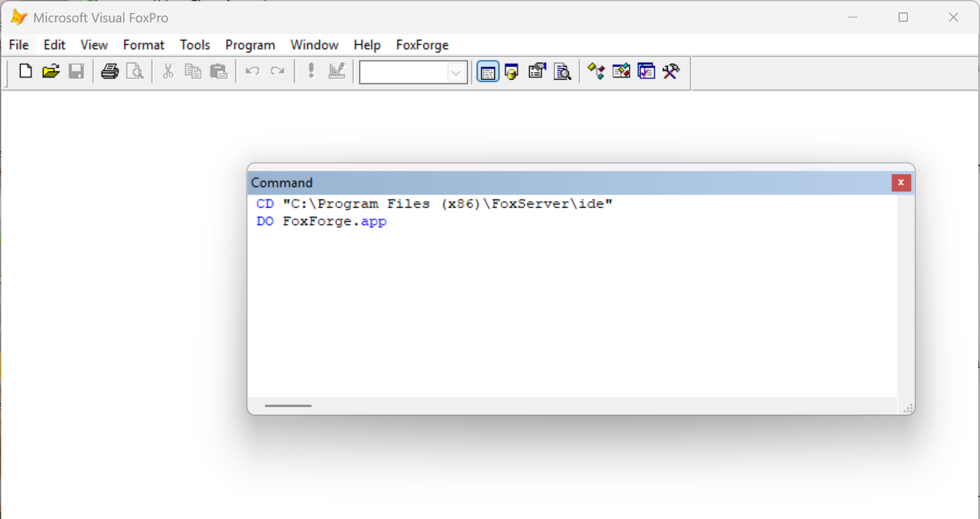Screen dimensions: 980x519
Task: Open the File menu
Action: click(19, 45)
